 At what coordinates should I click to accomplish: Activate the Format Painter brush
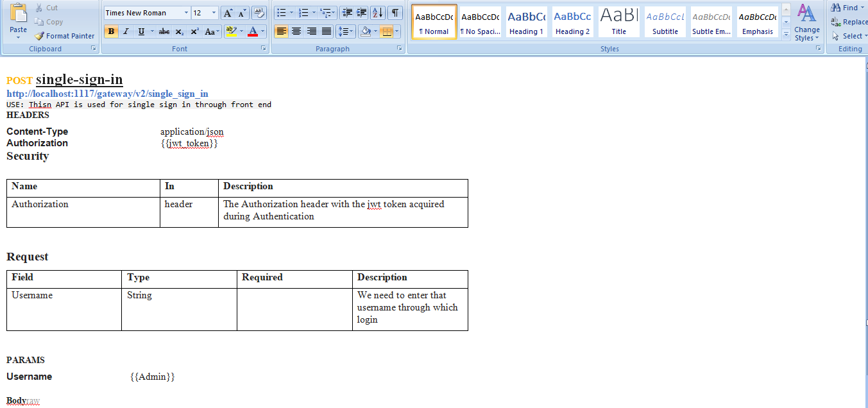(x=64, y=36)
